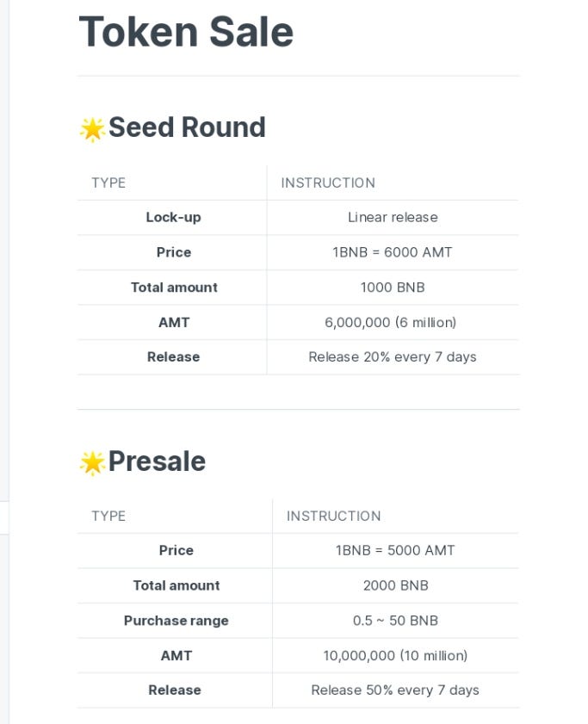The height and width of the screenshot is (724, 588).
Task: Click the 1BNB = 5000 AMT cell
Action: tap(395, 550)
